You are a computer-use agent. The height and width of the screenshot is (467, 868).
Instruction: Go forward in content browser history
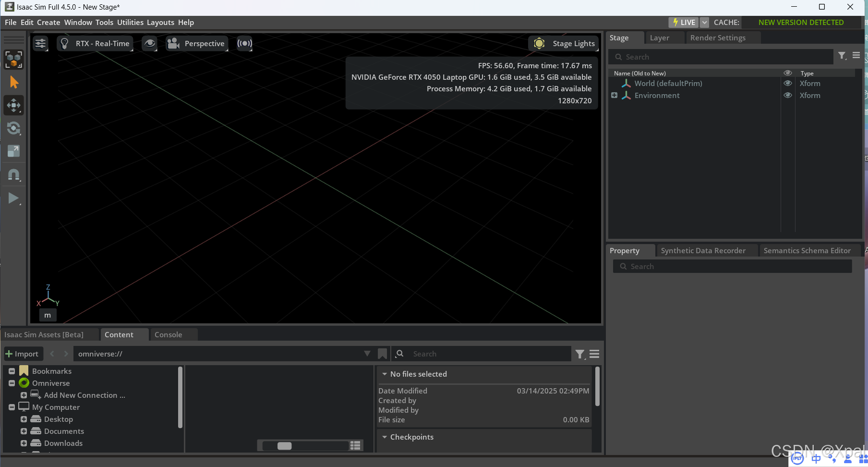coord(66,354)
